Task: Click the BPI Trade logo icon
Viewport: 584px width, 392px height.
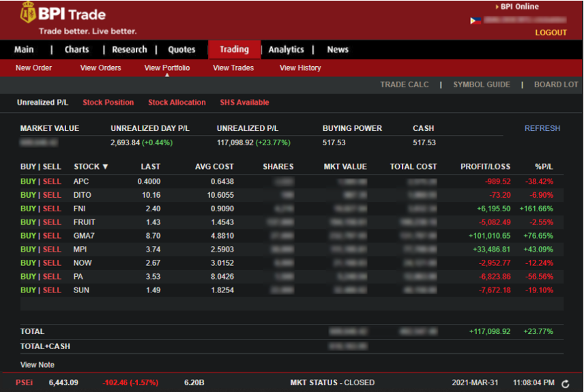Action: coord(28,13)
